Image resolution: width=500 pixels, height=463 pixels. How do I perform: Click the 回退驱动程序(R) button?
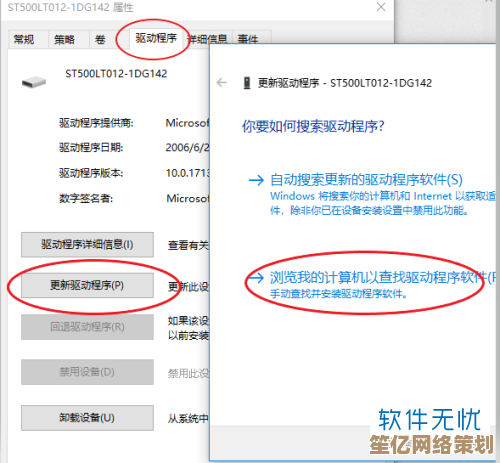(87, 327)
